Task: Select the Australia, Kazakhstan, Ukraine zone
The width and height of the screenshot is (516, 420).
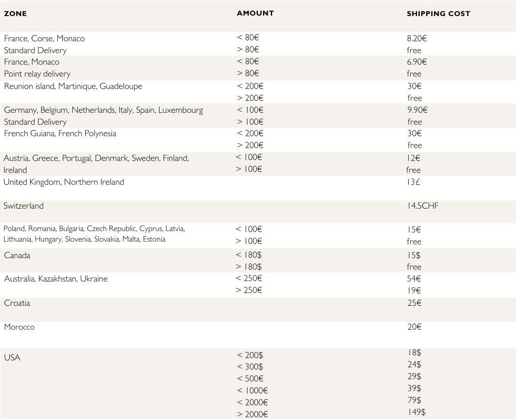Action: (x=56, y=279)
